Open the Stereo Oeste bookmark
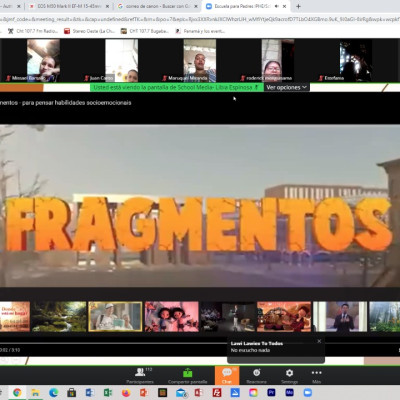Screen dimensions: 400x400 pyautogui.click(x=90, y=31)
